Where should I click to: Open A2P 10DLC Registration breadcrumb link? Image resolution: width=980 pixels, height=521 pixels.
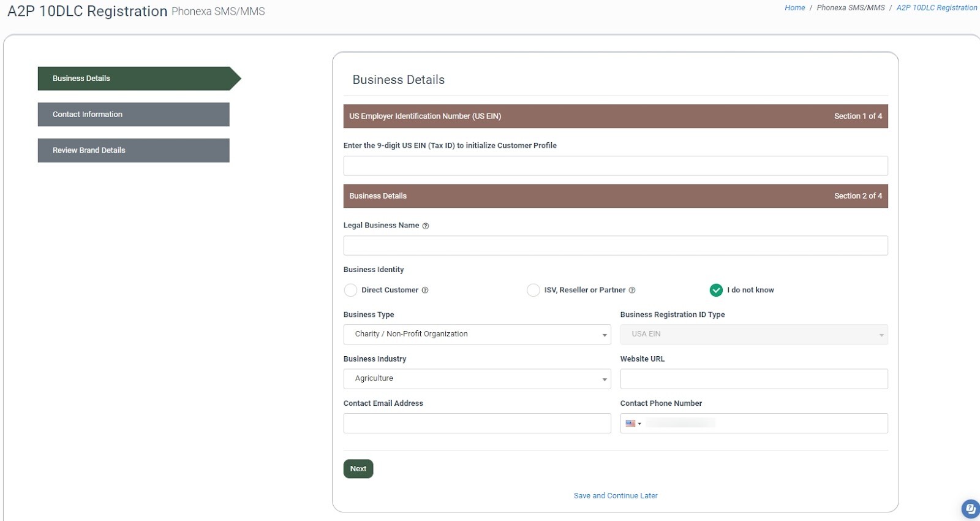[937, 8]
